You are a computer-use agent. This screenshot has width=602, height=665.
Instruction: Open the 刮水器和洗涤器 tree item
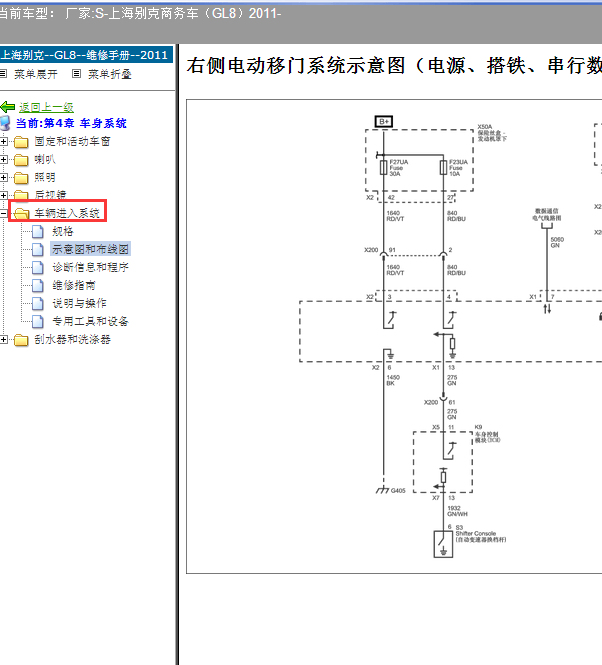pyautogui.click(x=73, y=339)
